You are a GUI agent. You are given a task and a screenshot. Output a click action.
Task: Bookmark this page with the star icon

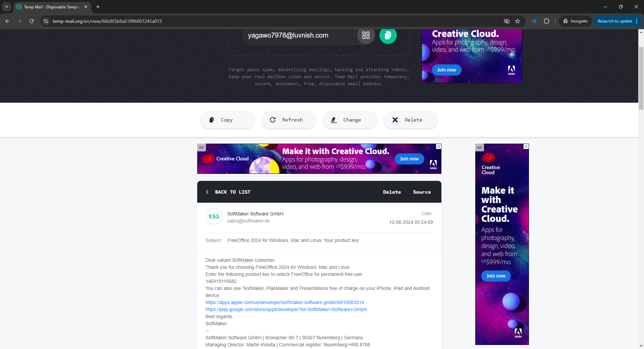(518, 21)
